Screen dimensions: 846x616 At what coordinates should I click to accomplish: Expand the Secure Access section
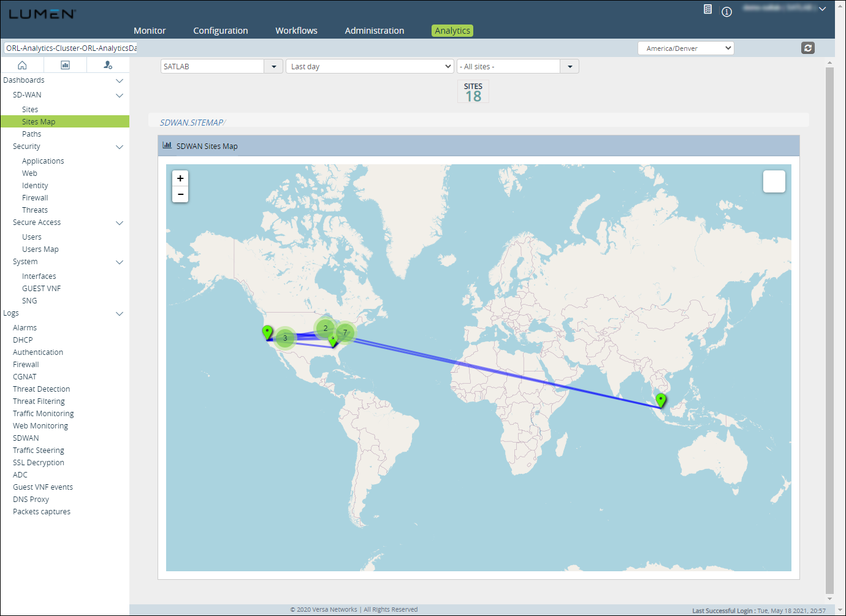[120, 222]
